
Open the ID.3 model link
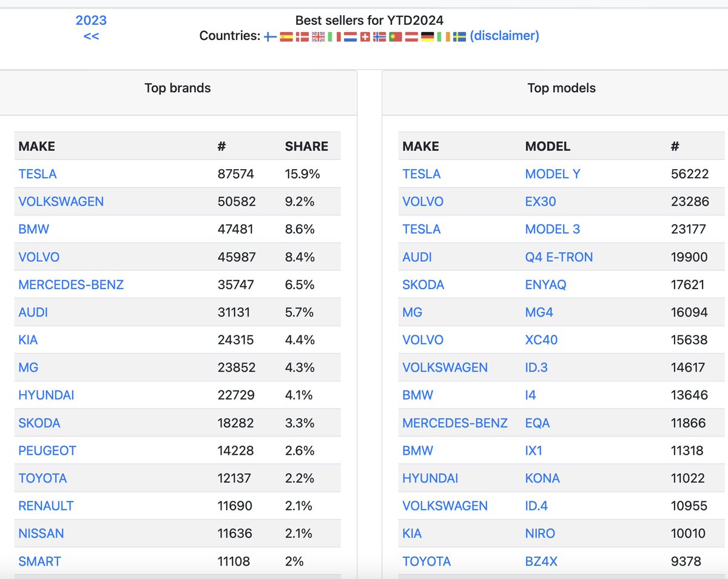[536, 367]
